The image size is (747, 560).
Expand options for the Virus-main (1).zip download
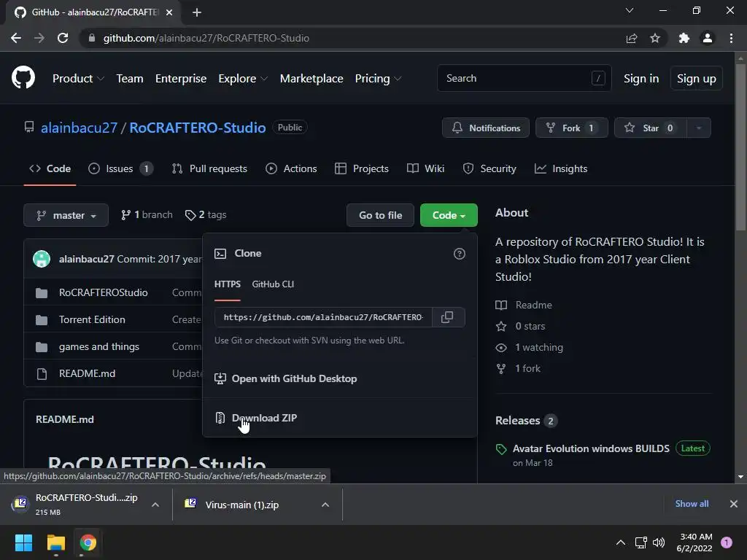(325, 505)
